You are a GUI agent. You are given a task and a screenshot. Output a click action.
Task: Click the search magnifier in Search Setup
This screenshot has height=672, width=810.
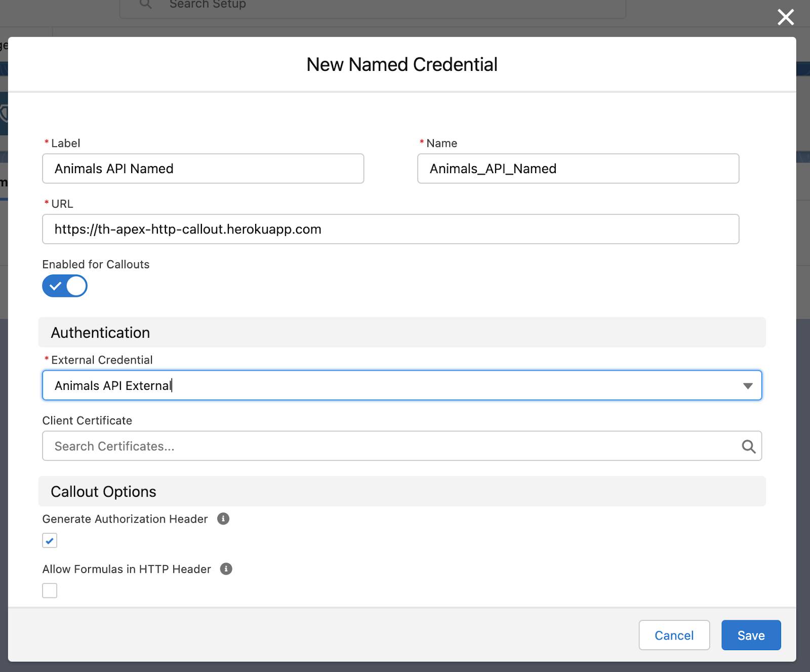click(x=146, y=4)
